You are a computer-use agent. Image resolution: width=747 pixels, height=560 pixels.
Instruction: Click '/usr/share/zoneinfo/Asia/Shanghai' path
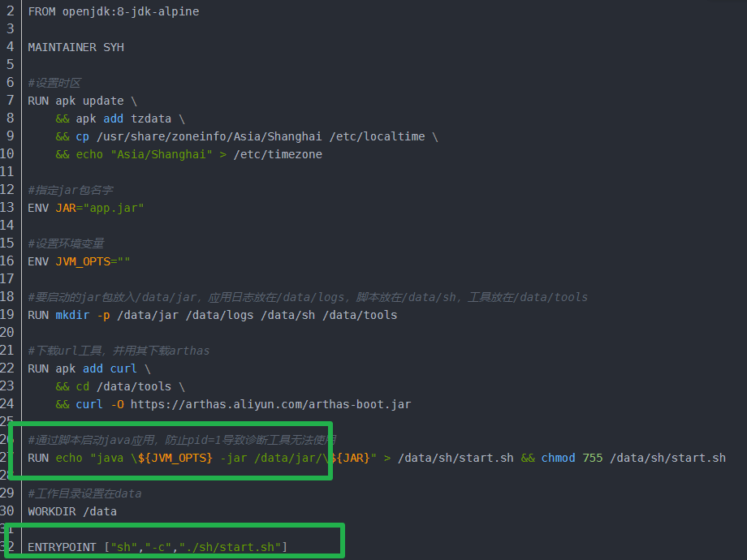pyautogui.click(x=209, y=136)
